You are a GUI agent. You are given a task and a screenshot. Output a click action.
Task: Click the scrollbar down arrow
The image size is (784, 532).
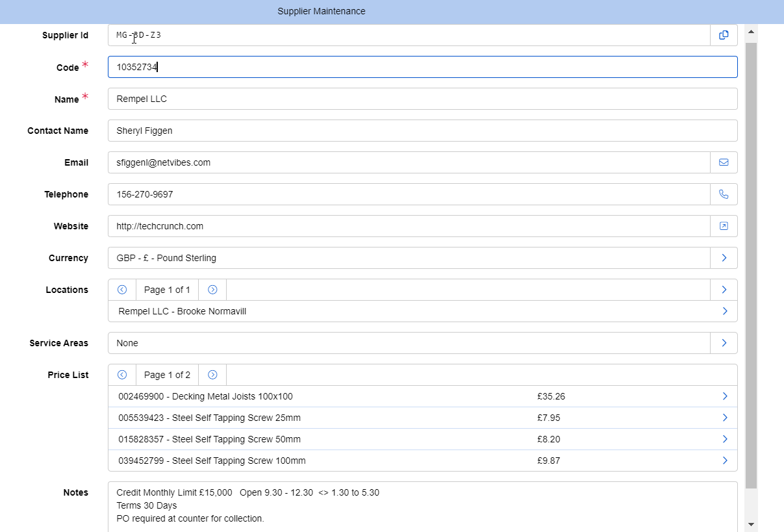[x=751, y=524]
